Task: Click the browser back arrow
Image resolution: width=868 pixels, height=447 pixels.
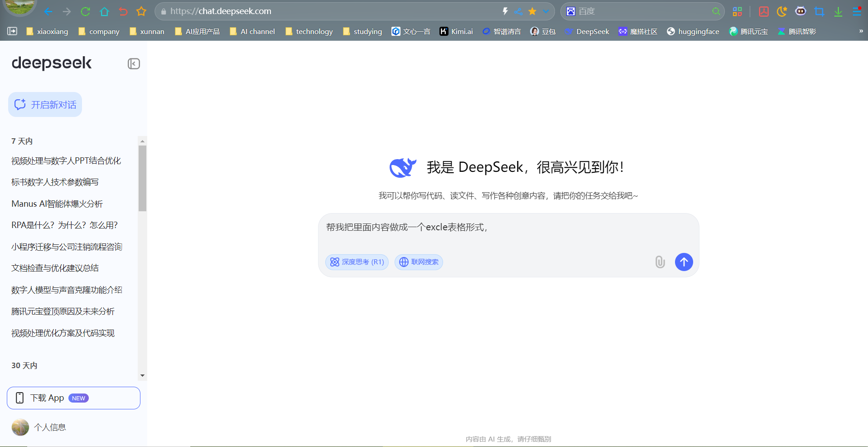Action: (x=48, y=11)
